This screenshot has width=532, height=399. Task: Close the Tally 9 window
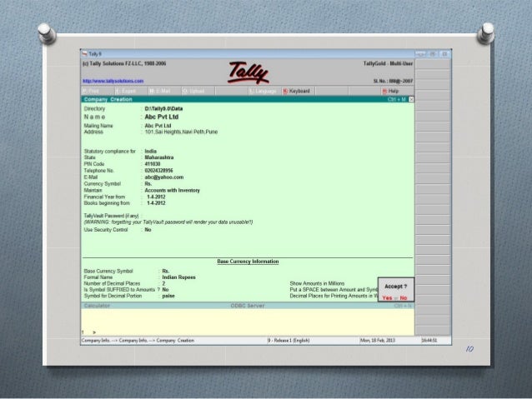[x=444, y=54]
